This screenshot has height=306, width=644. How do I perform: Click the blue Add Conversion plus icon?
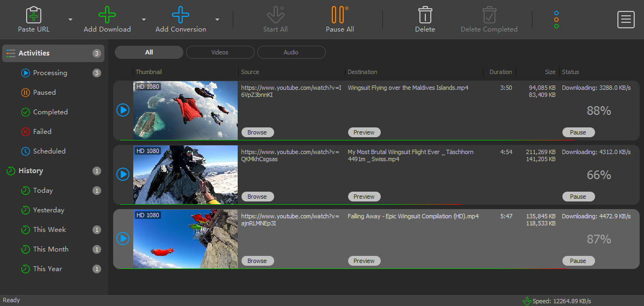[x=181, y=15]
